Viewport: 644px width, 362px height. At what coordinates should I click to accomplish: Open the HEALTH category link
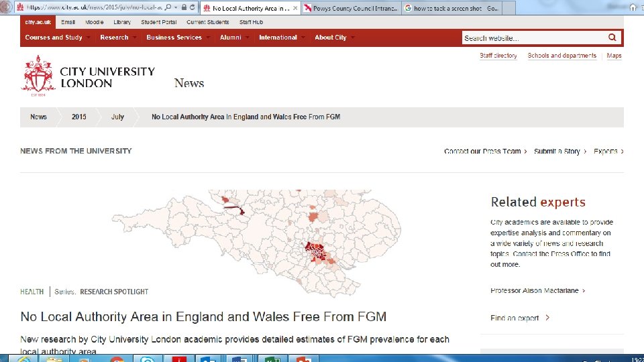pyautogui.click(x=32, y=292)
